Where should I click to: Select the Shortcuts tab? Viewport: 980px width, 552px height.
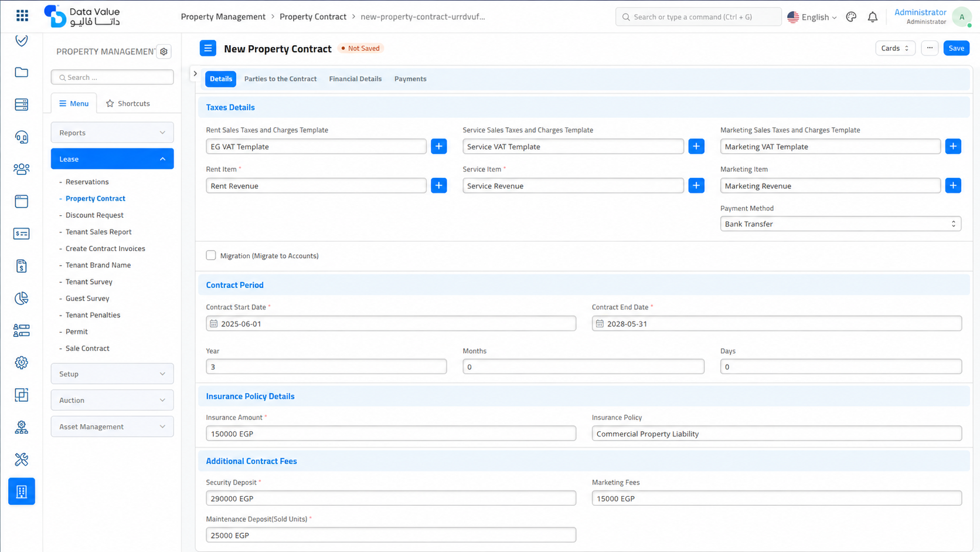click(x=128, y=103)
